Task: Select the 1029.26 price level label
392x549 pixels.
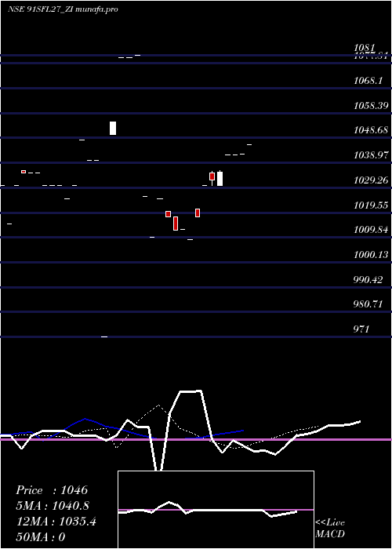Action: point(371,180)
